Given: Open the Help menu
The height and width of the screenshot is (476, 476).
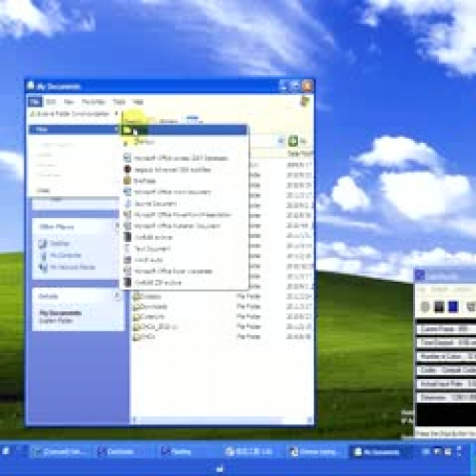Looking at the screenshot, I should [x=138, y=102].
